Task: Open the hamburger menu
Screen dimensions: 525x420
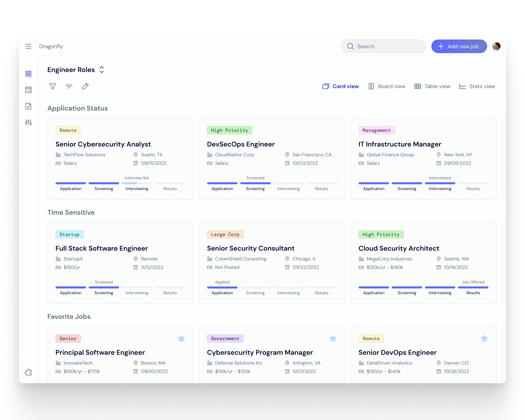Action: coord(28,46)
